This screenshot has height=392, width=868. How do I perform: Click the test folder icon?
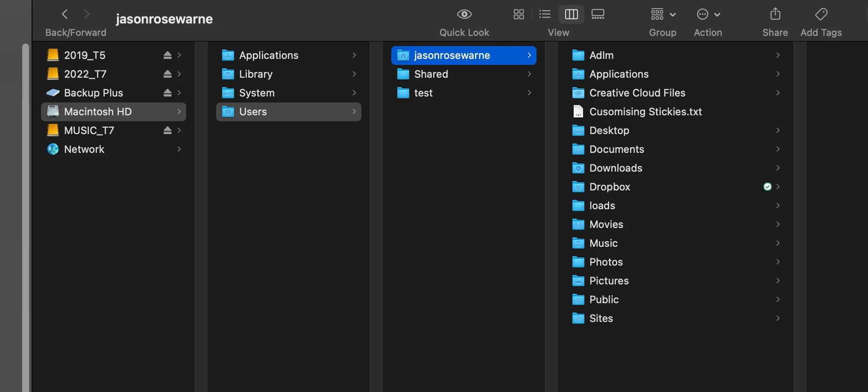403,93
